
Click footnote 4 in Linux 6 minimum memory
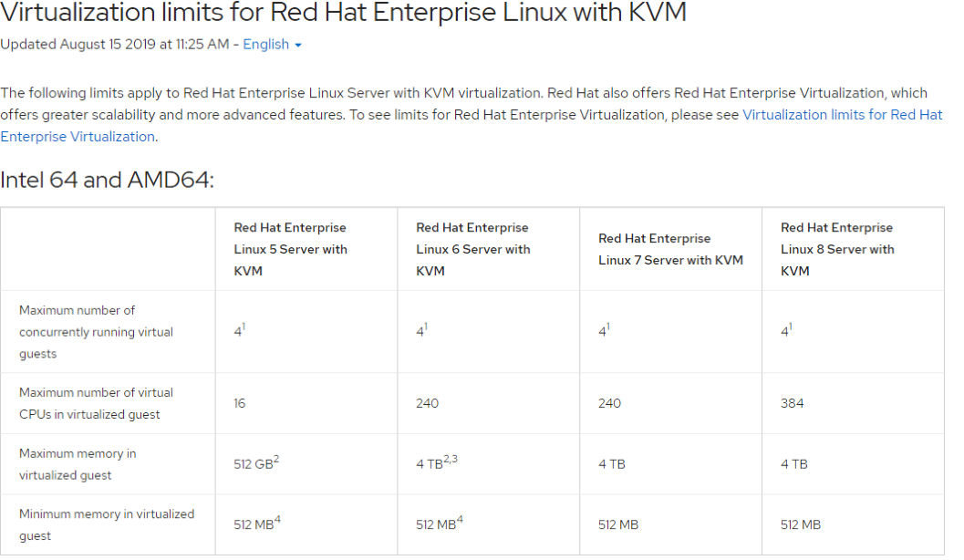click(460, 520)
